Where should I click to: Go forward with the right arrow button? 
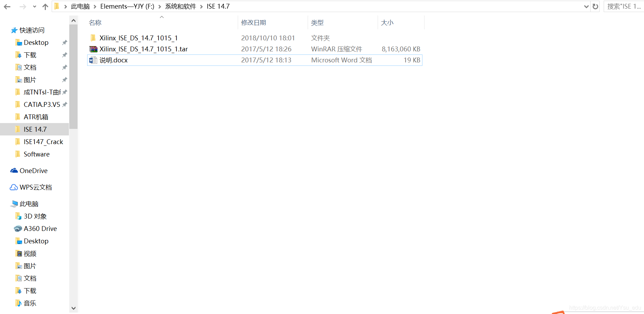pyautogui.click(x=23, y=7)
